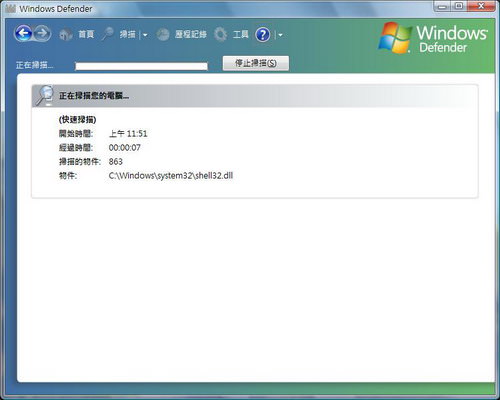Image resolution: width=500 pixels, height=400 pixels.
Task: Select the scanned objects count 863
Action: (116, 162)
